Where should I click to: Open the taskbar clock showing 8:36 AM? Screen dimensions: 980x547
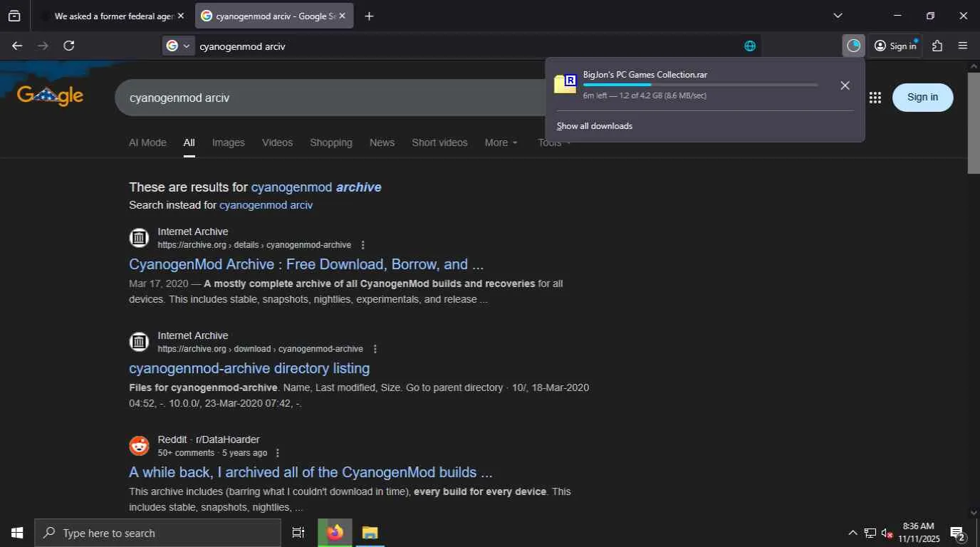[x=919, y=533]
